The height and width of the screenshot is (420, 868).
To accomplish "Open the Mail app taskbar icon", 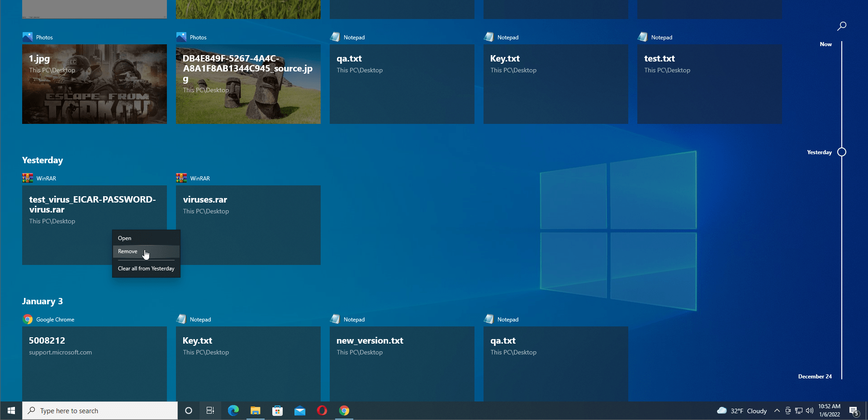I will click(299, 411).
